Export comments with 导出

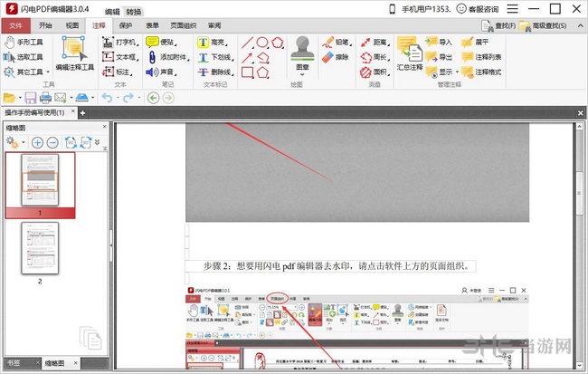pyautogui.click(x=439, y=57)
